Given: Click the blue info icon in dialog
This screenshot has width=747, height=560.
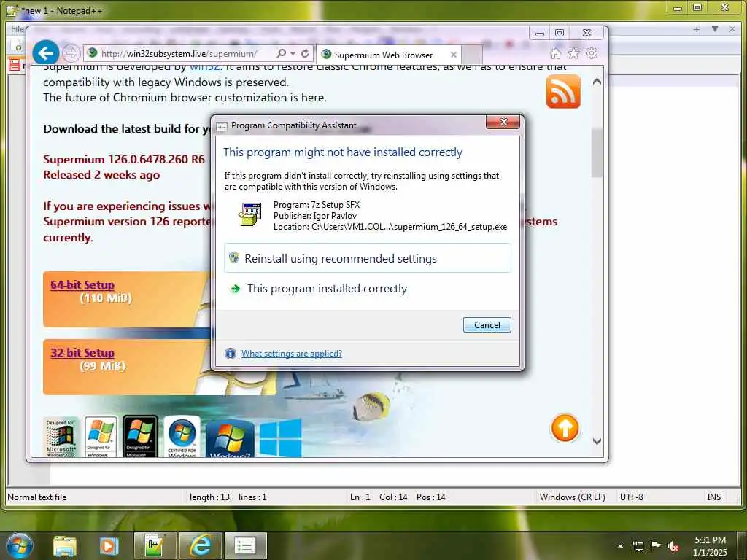Looking at the screenshot, I should point(230,354).
